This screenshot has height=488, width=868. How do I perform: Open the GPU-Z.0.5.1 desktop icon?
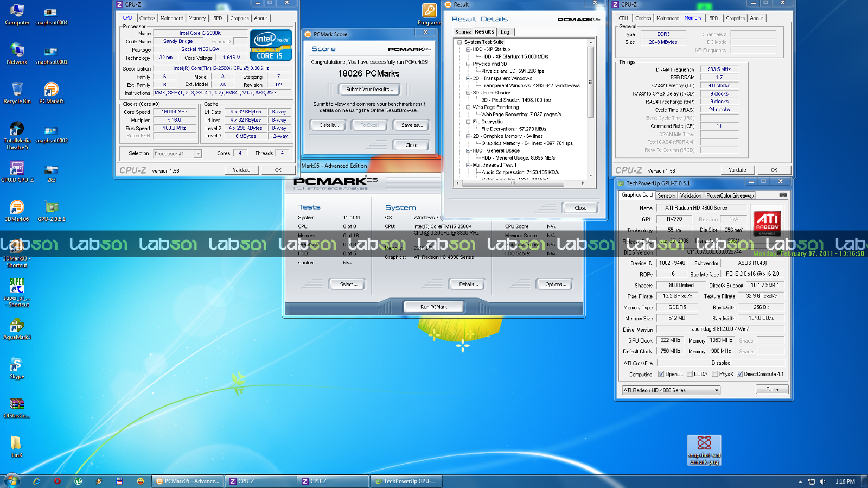tap(51, 211)
